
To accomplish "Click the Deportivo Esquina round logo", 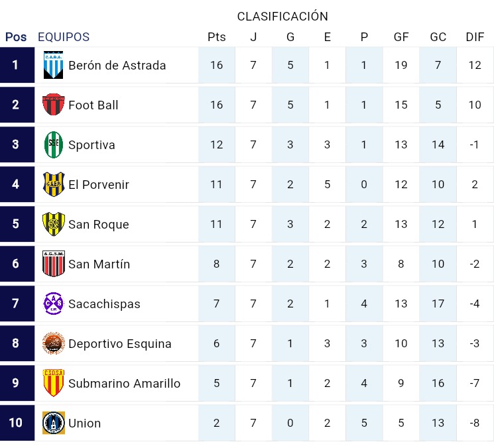I will 53,343.
